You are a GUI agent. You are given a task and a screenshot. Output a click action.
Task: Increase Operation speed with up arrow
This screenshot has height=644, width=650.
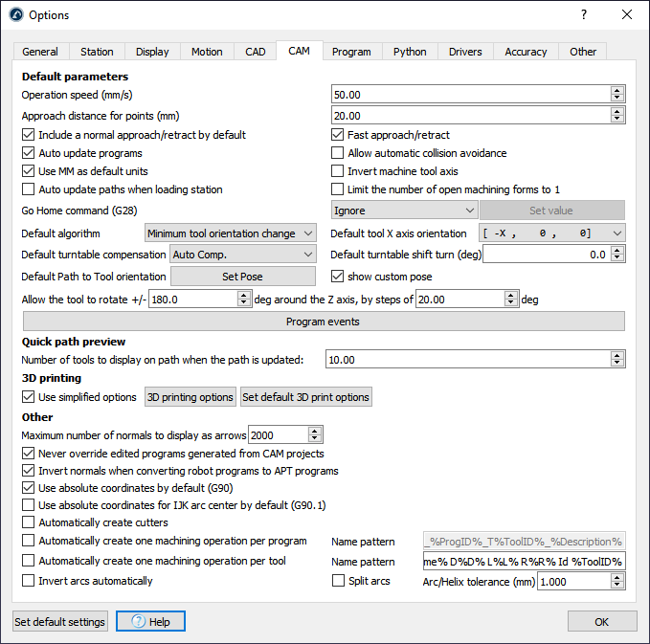(617, 90)
